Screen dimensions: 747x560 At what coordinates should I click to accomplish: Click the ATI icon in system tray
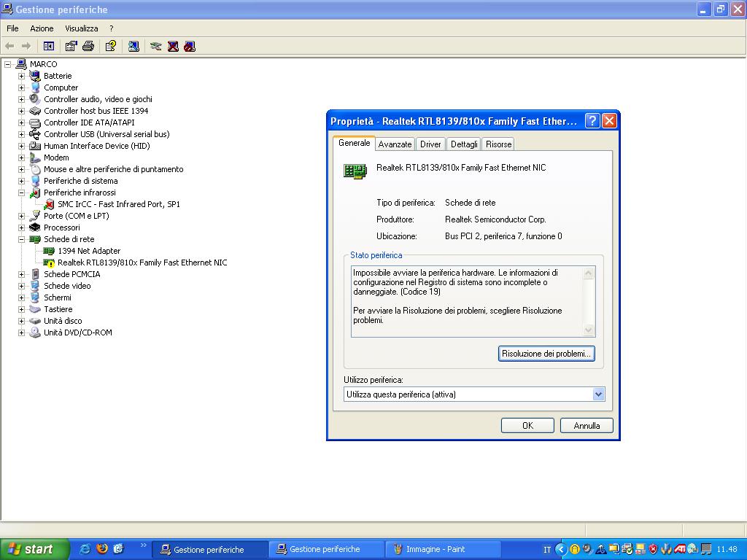tap(680, 549)
